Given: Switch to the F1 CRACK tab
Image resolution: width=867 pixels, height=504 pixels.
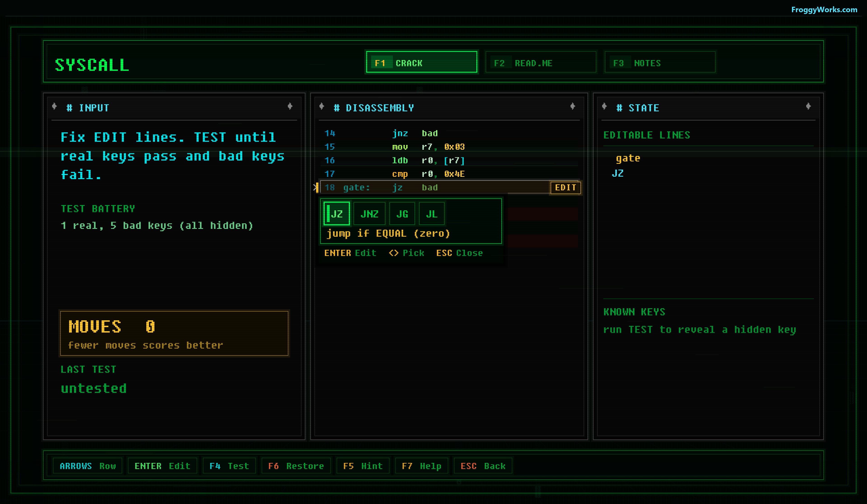Looking at the screenshot, I should (422, 62).
